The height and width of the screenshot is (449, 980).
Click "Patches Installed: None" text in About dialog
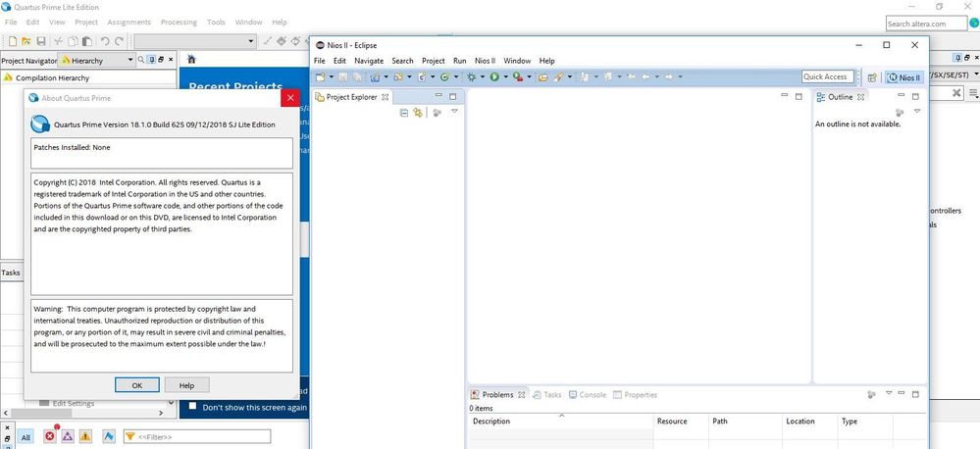[x=72, y=147]
